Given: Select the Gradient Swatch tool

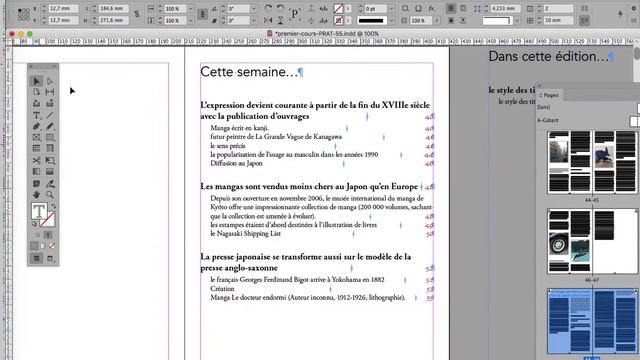Looking at the screenshot, I should (36, 171).
